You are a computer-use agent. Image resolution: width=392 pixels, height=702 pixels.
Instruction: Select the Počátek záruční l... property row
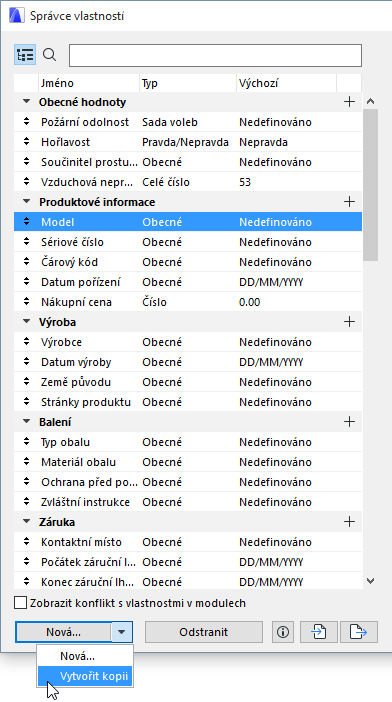(x=187, y=562)
